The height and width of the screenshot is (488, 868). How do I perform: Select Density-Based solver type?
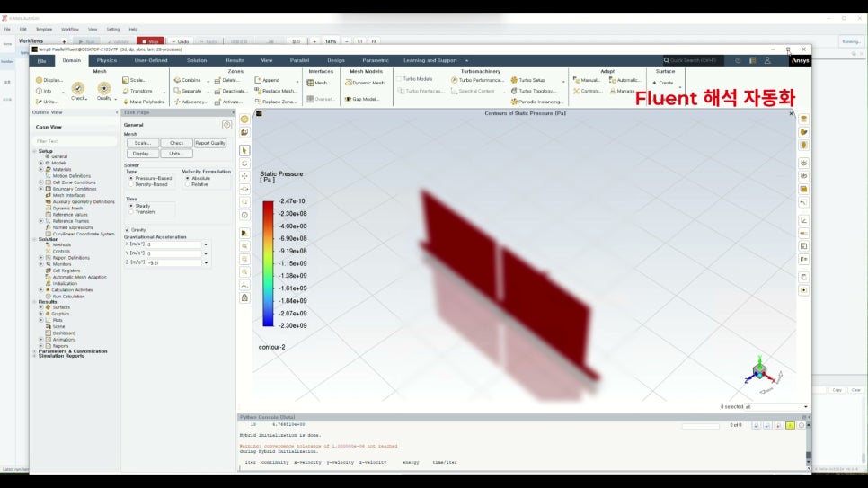click(x=131, y=184)
